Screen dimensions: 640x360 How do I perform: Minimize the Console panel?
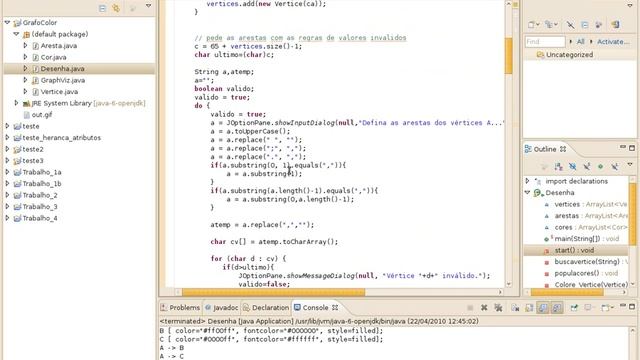pos(623,306)
